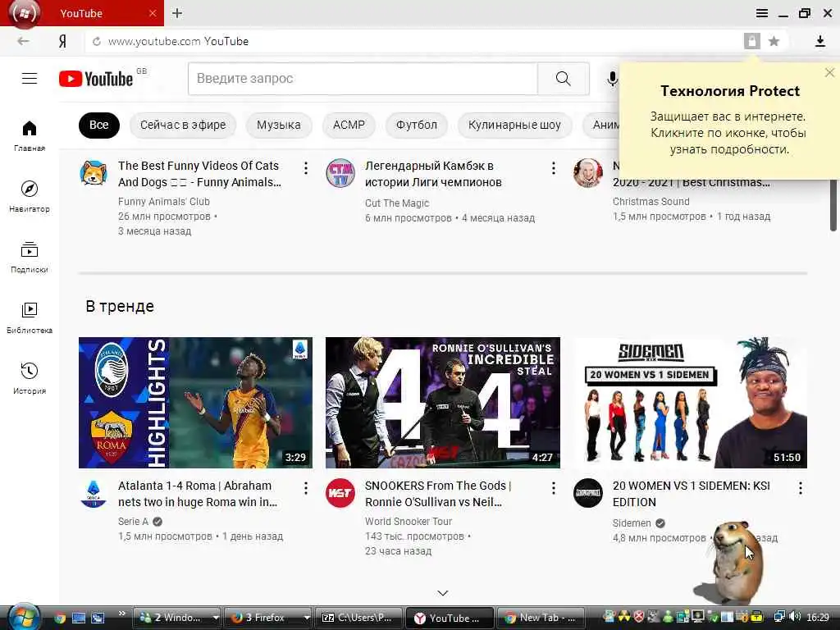Viewport: 840px width, 630px height.
Task: Play Sidemen 20 Women thumbnail
Action: [x=691, y=403]
